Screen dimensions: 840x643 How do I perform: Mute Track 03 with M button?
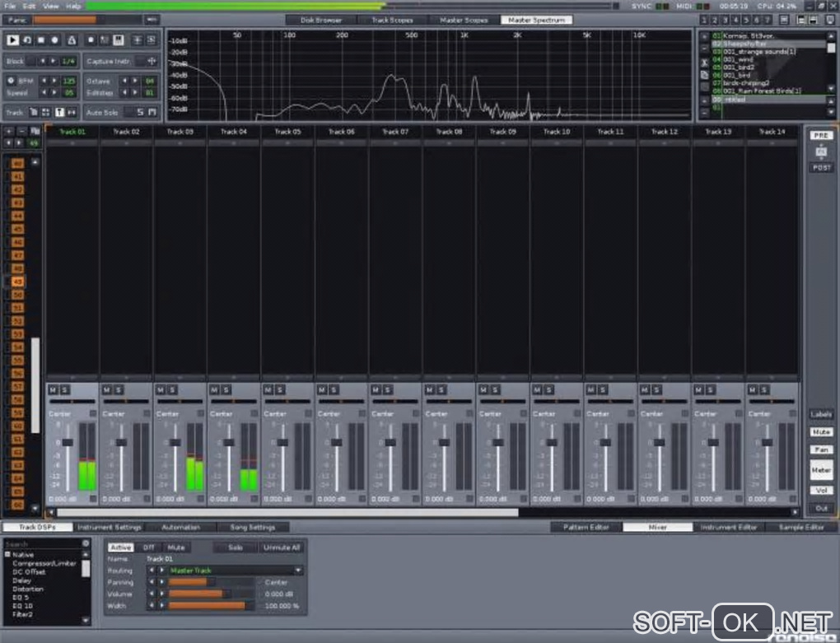tap(161, 389)
